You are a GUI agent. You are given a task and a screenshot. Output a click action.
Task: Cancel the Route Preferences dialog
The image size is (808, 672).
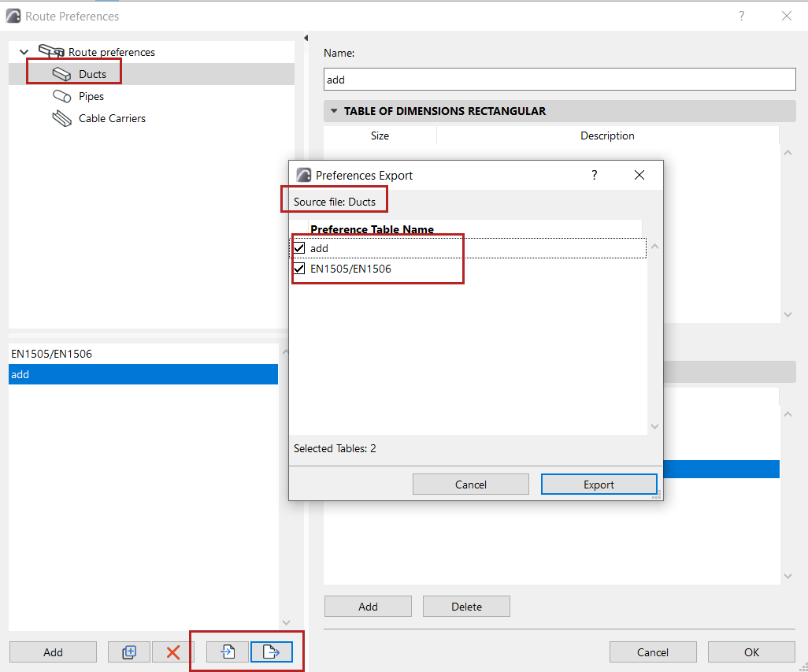653,652
